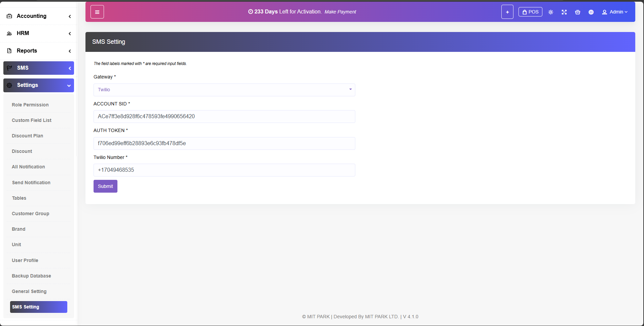Open the language globe icon
This screenshot has width=644, height=326.
tap(591, 12)
